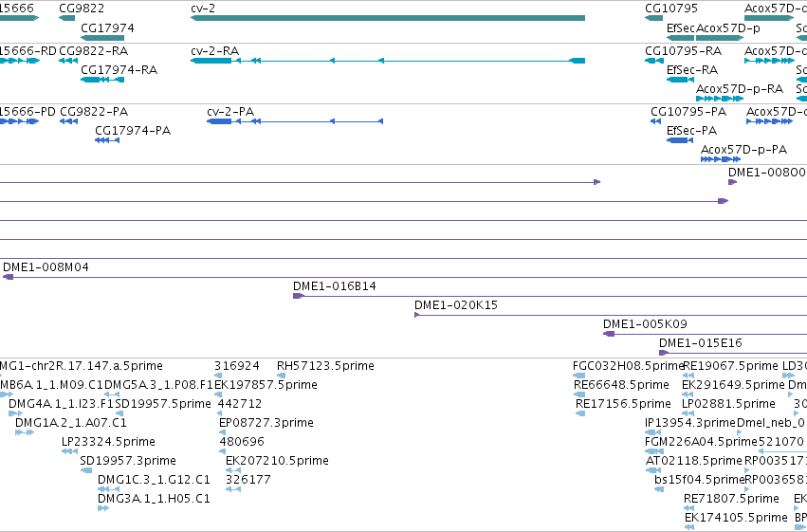
Task: Click EST label 316924
Action: (237, 366)
